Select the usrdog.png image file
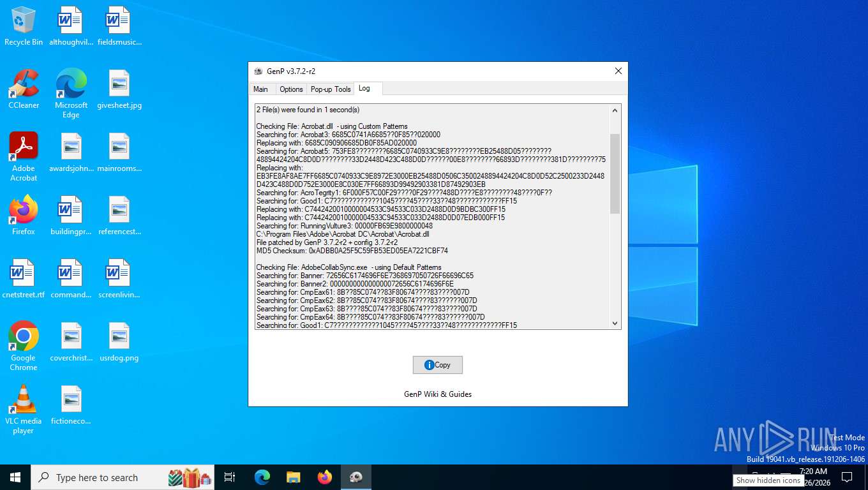868x490 pixels. point(119,342)
